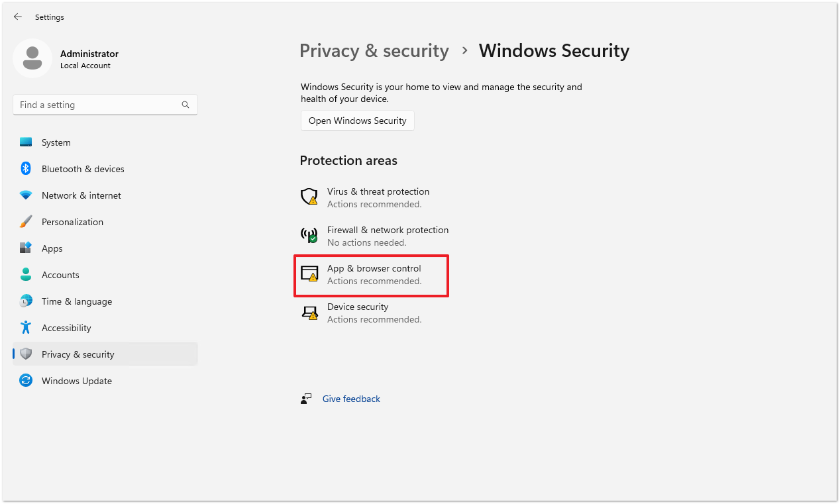Select Accessibility in the sidebar
The image size is (840, 504).
coord(66,328)
